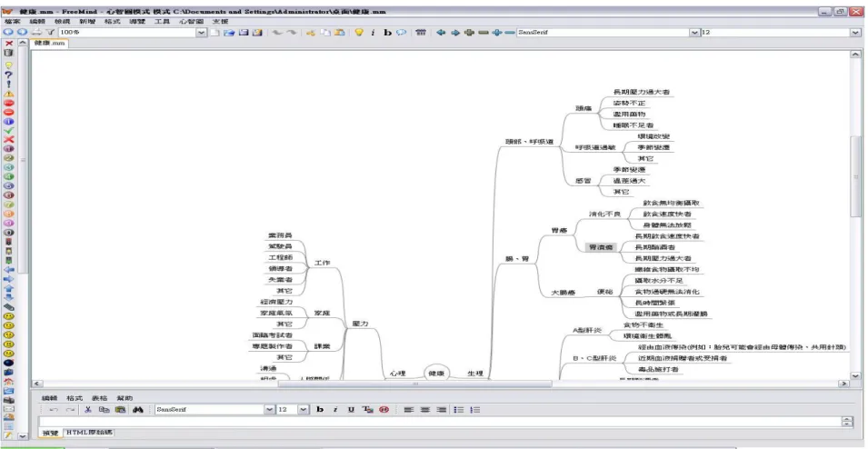
Task: Create a new map with the blank page icon
Action: (x=215, y=33)
